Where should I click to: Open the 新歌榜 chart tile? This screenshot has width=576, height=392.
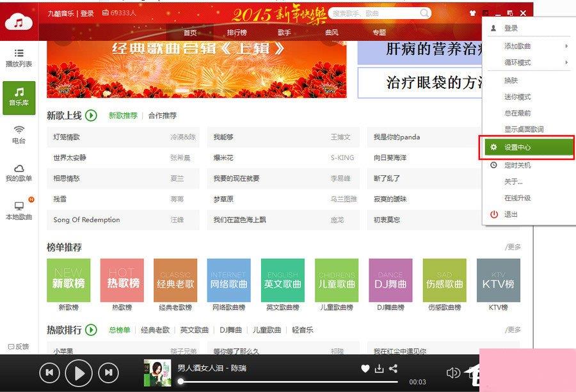point(68,281)
